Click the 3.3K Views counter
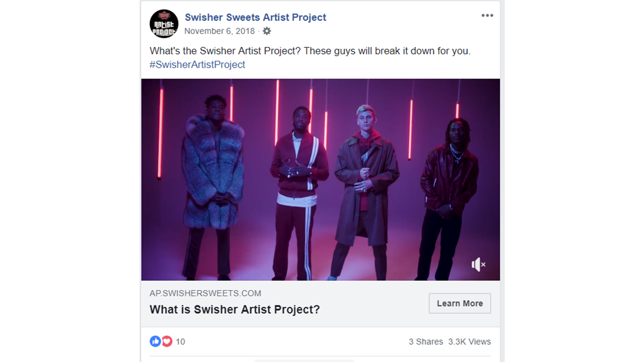The image size is (644, 362). tap(469, 342)
